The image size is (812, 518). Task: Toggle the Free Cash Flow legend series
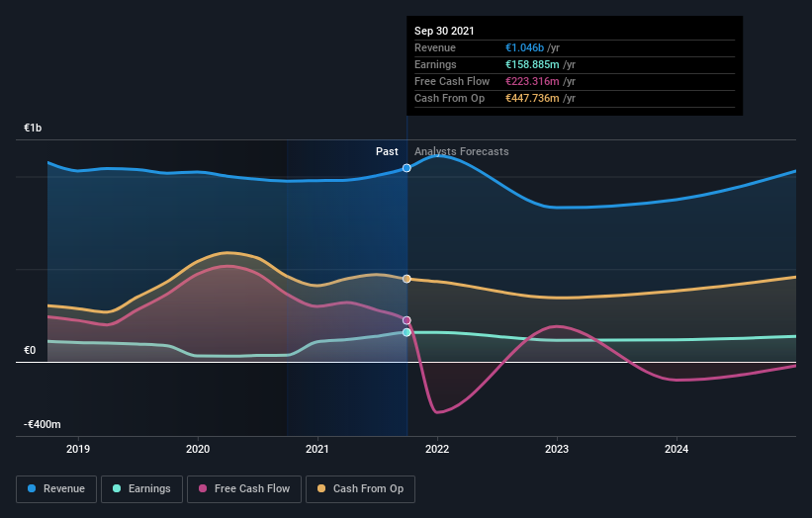[x=244, y=489]
